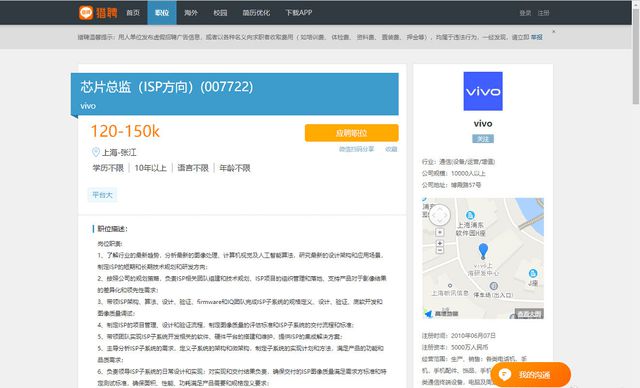The image size is (640, 388).
Task: Open the 我的沟通 chat button
Action: click(x=530, y=375)
